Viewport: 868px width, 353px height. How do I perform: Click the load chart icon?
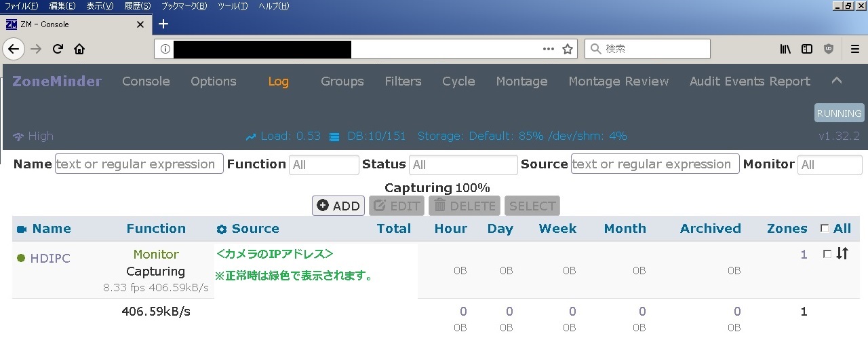click(x=251, y=136)
